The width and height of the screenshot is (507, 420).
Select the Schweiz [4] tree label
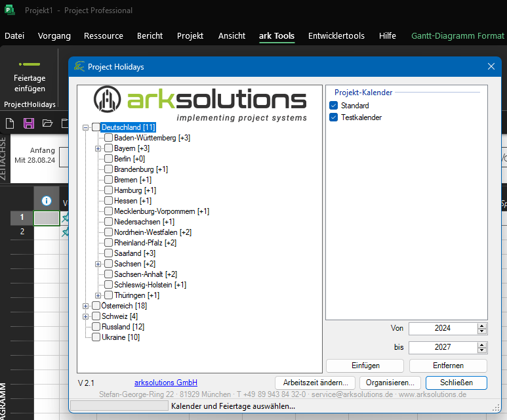pyautogui.click(x=119, y=316)
